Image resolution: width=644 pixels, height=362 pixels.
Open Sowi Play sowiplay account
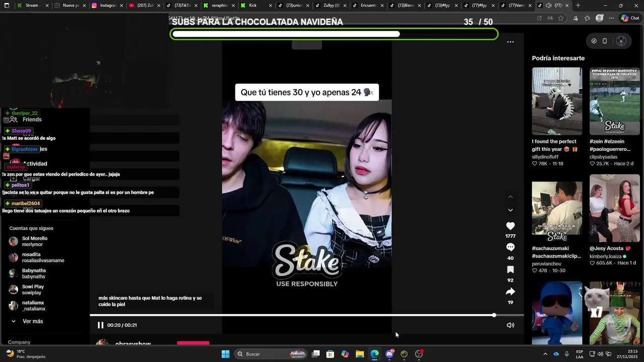tap(27, 290)
